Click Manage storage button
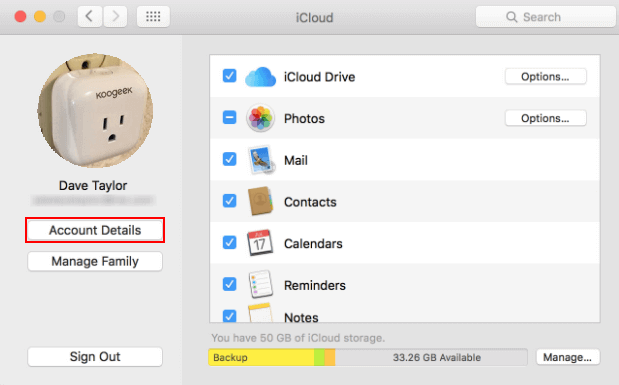619x385 pixels. tap(568, 357)
